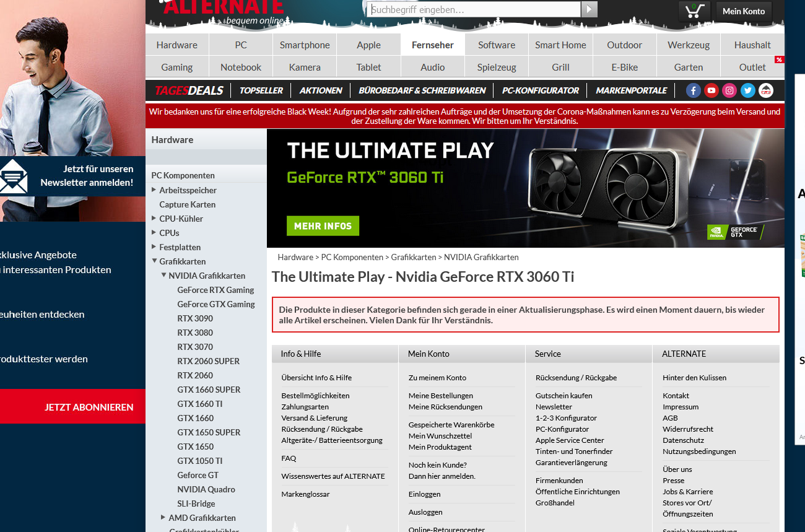Select GTX 1660 SUPER in sidebar
This screenshot has height=532, width=805.
209,390
